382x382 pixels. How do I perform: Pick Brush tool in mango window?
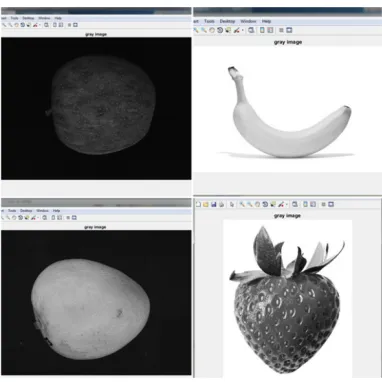[x=33, y=218]
